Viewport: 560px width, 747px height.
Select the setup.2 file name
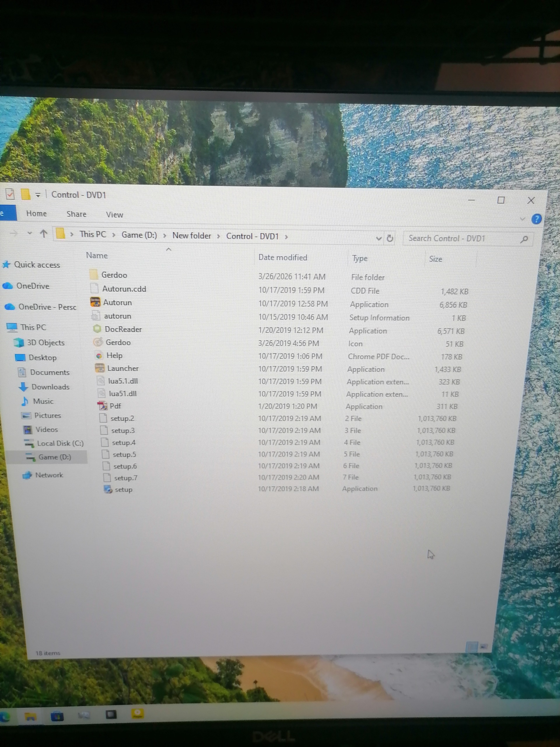click(122, 418)
